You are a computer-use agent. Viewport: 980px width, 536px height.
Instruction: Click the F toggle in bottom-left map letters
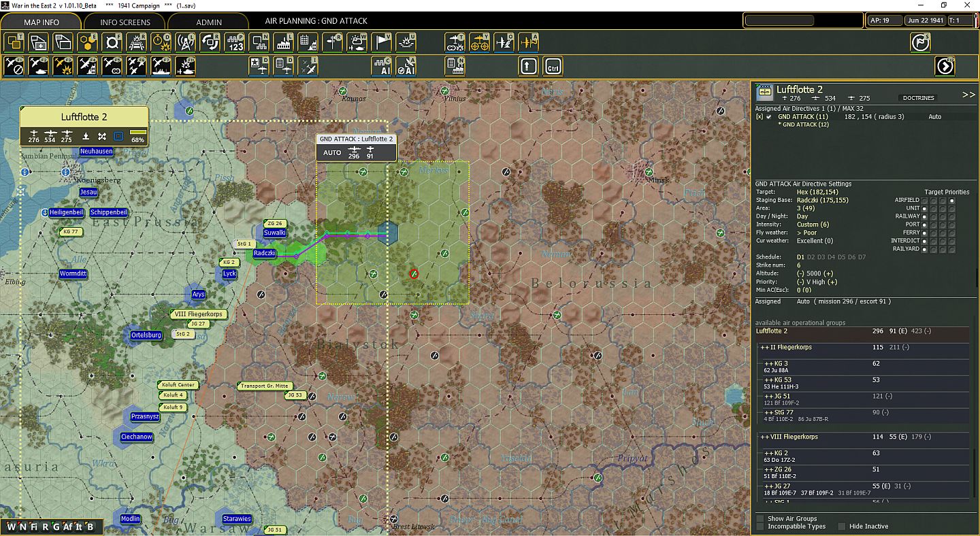tap(35, 526)
